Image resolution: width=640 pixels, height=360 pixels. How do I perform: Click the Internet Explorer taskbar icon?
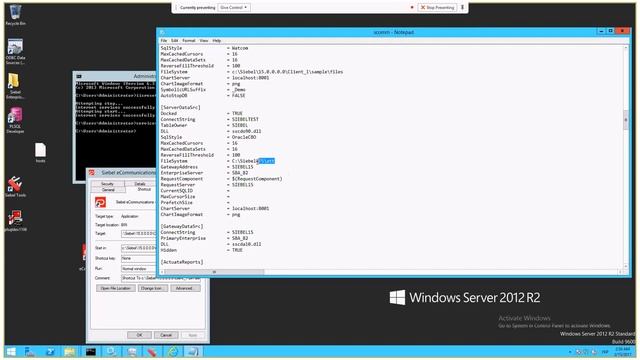tap(173, 351)
